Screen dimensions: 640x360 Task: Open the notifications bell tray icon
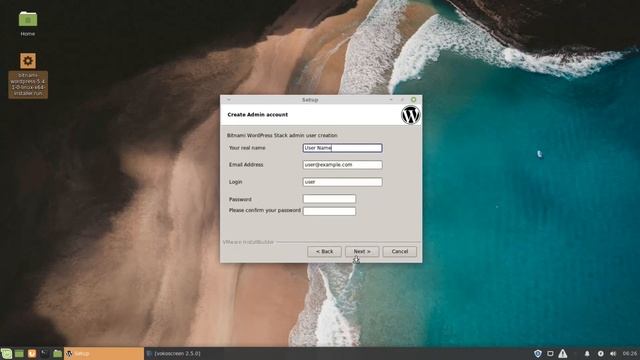[587, 353]
